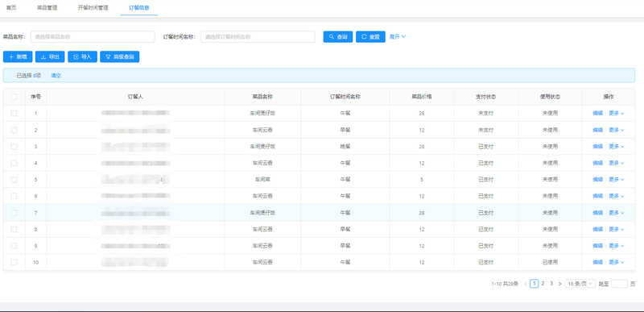The width and height of the screenshot is (644, 312).
Task: Open 更多 menu in row 4
Action: (616, 163)
